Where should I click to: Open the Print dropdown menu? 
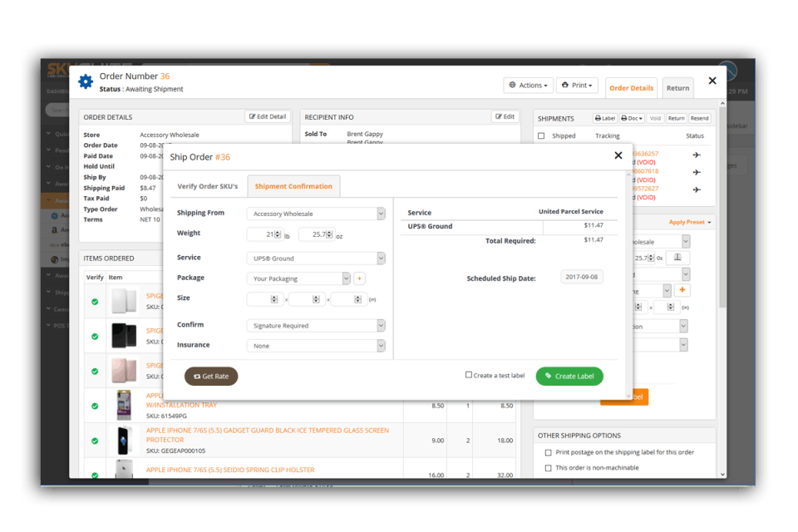coord(577,85)
